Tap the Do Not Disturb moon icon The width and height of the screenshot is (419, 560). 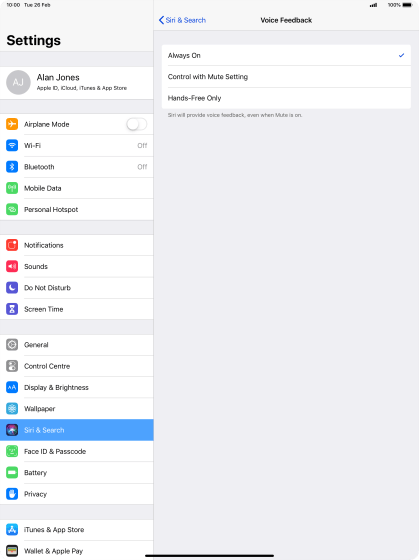(12, 288)
